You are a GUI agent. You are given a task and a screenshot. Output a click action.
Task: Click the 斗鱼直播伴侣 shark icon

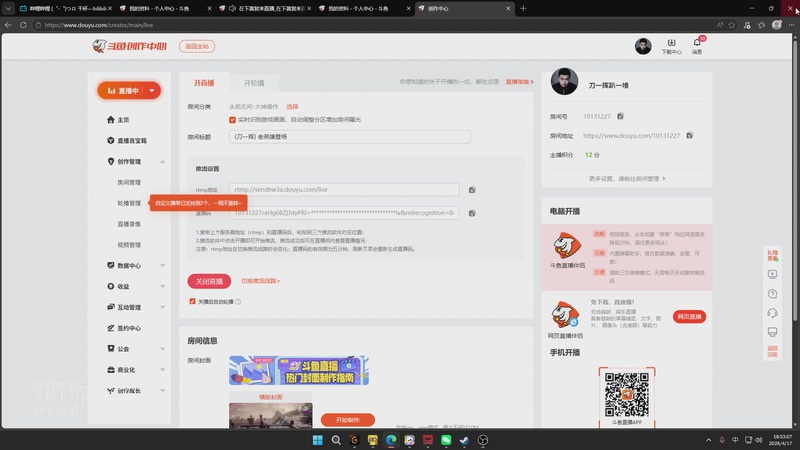[567, 246]
